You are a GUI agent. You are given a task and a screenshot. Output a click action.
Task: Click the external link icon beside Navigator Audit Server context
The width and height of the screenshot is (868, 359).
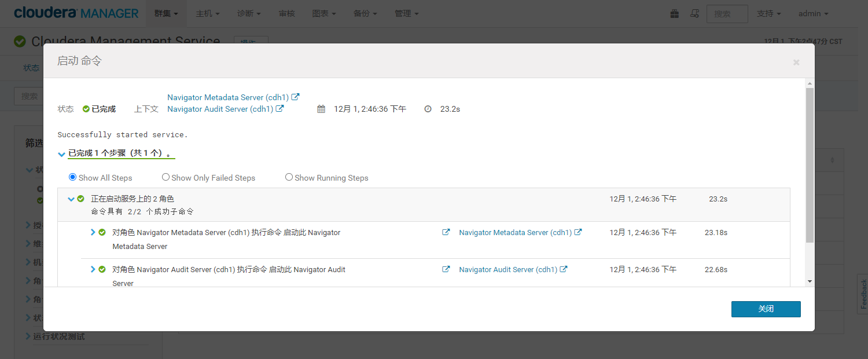[279, 109]
